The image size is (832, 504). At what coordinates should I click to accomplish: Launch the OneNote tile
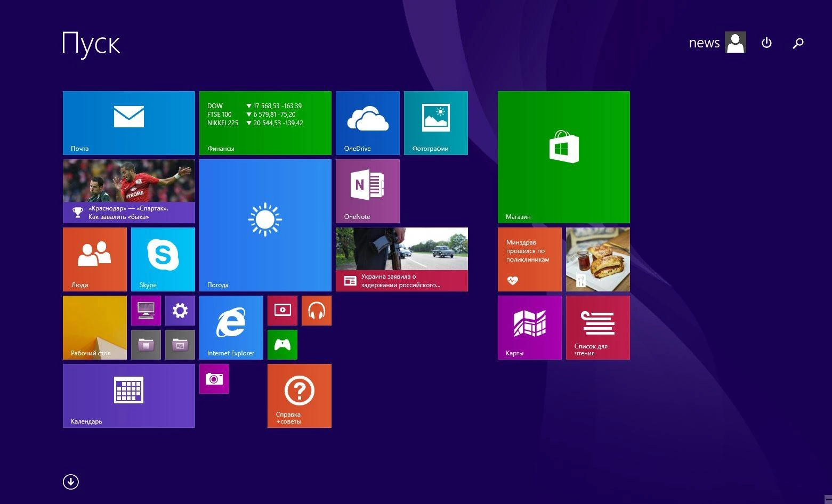point(368,191)
